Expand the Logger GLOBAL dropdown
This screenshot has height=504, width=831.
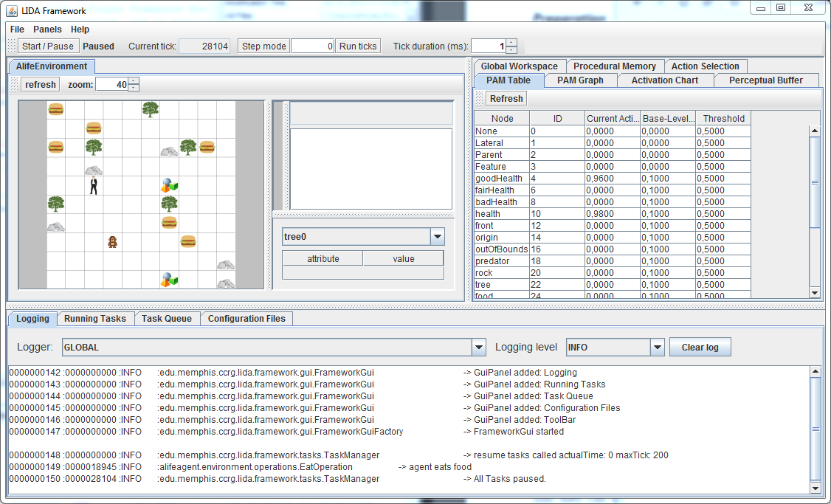pos(479,347)
